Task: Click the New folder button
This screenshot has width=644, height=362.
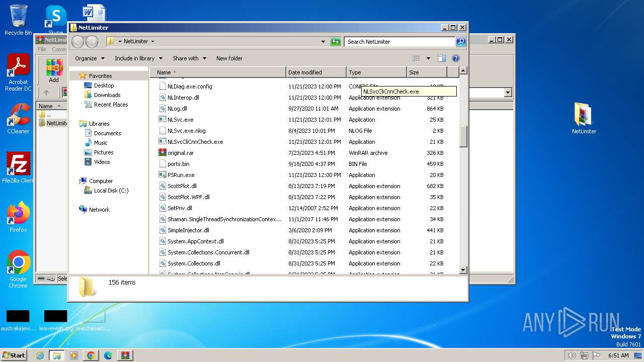Action: click(x=229, y=58)
